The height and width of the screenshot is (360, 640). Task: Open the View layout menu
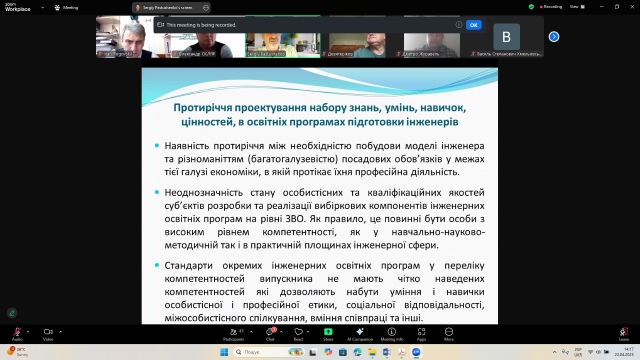pos(577,7)
